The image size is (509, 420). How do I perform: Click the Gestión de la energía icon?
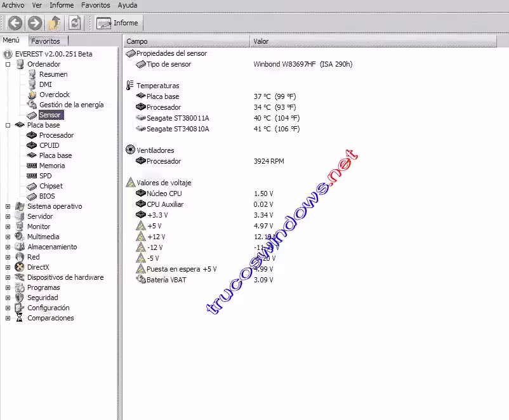(32, 105)
